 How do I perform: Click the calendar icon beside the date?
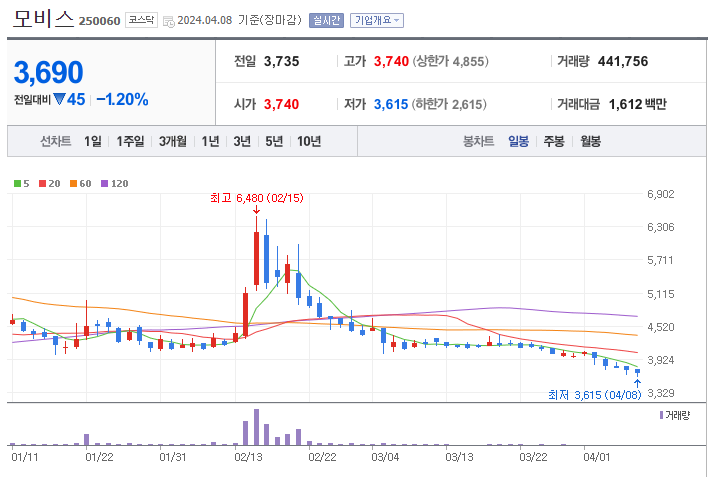(x=168, y=21)
